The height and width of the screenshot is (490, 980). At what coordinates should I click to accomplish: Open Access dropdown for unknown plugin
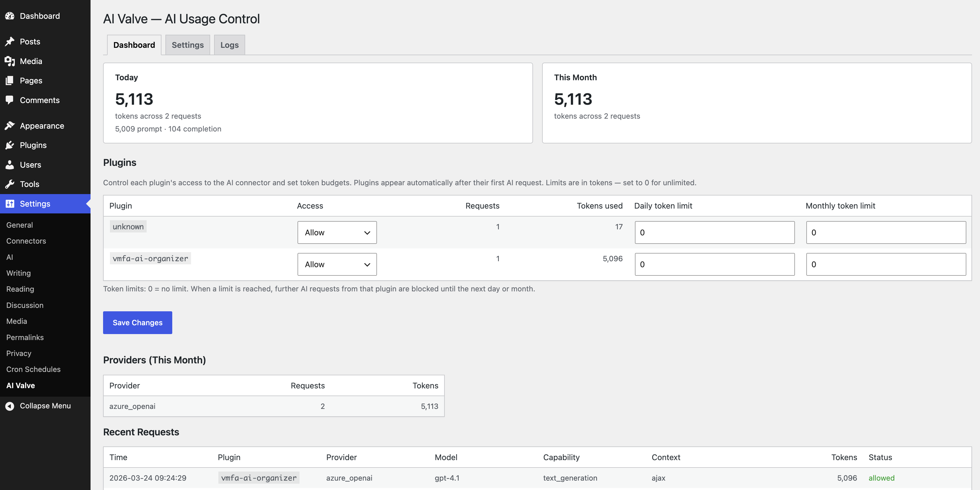(337, 232)
